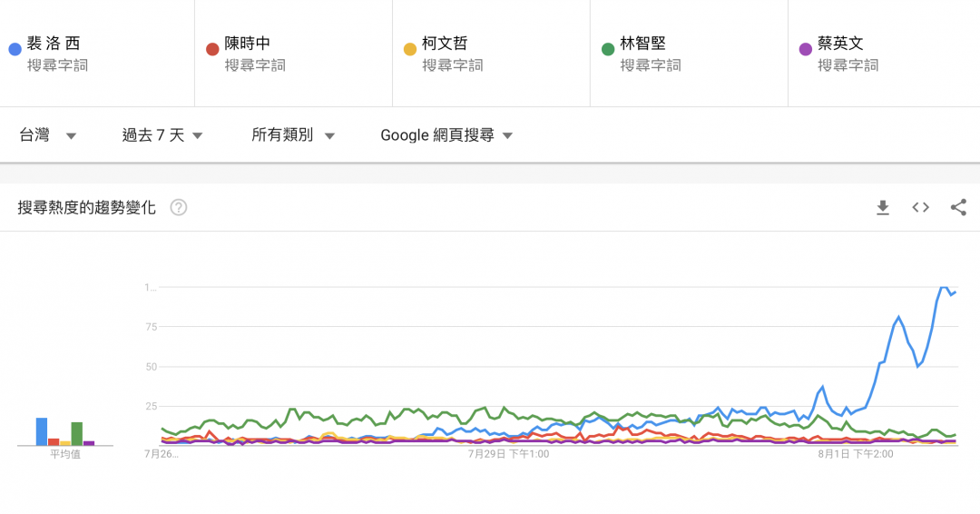
Task: Click the blue average bar in 平均值 chart
Action: coord(42,432)
